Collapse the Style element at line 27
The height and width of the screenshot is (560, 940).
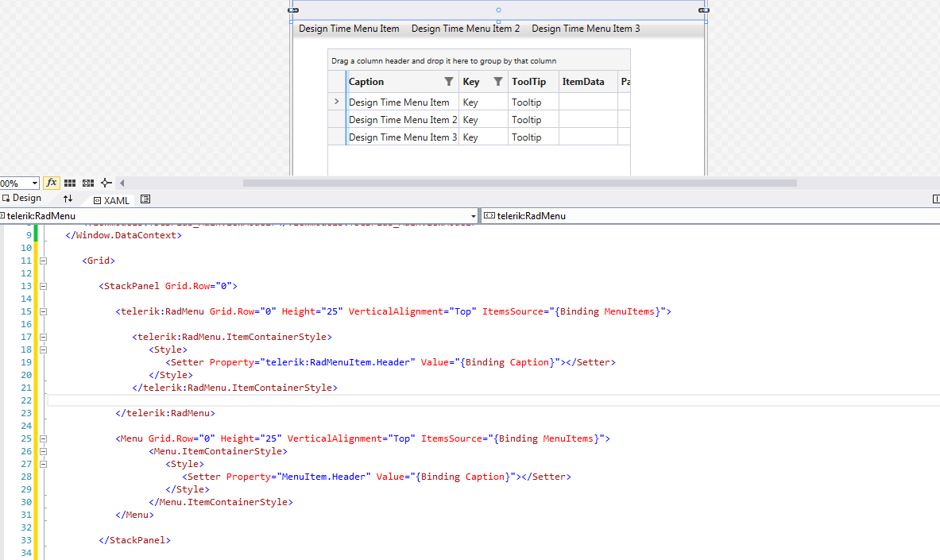[x=43, y=464]
